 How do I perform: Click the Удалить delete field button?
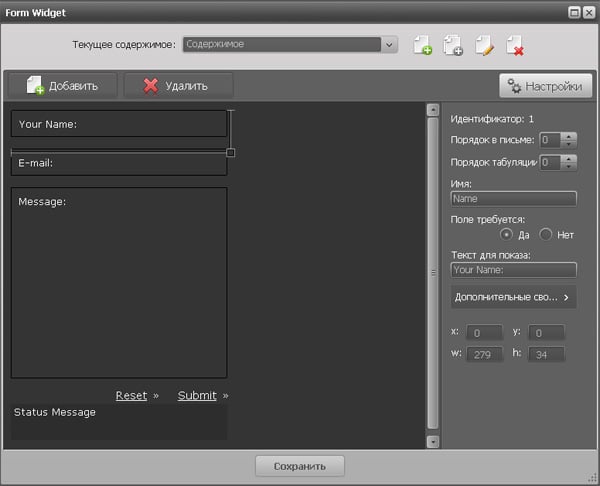tap(178, 85)
